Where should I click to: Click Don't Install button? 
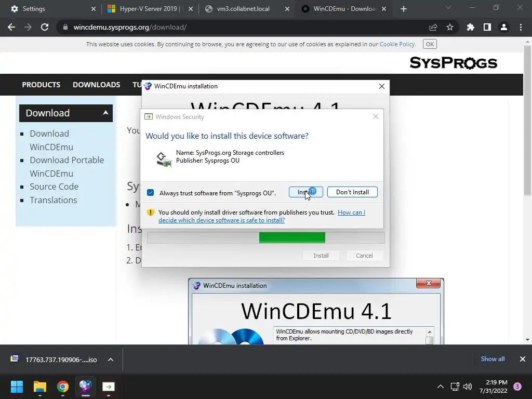click(352, 192)
